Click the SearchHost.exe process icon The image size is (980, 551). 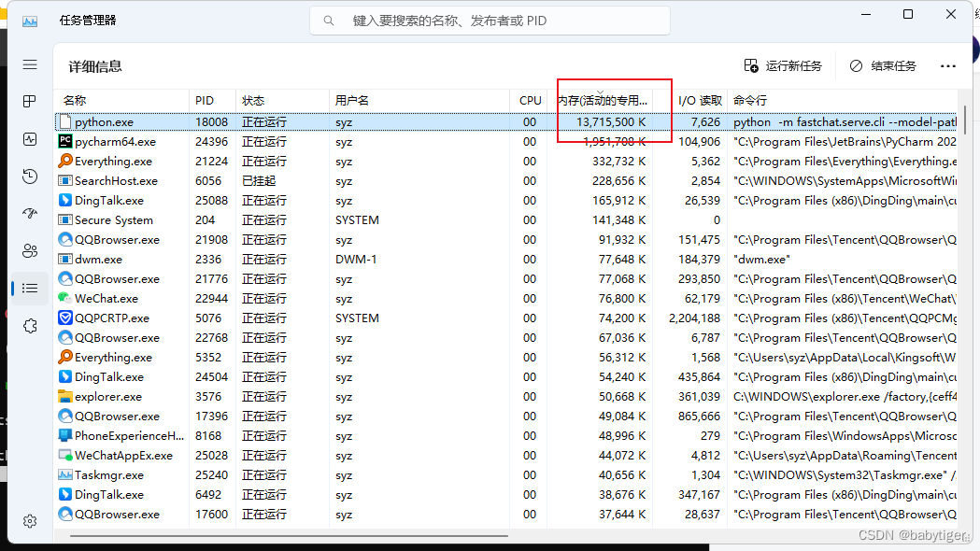[65, 181]
